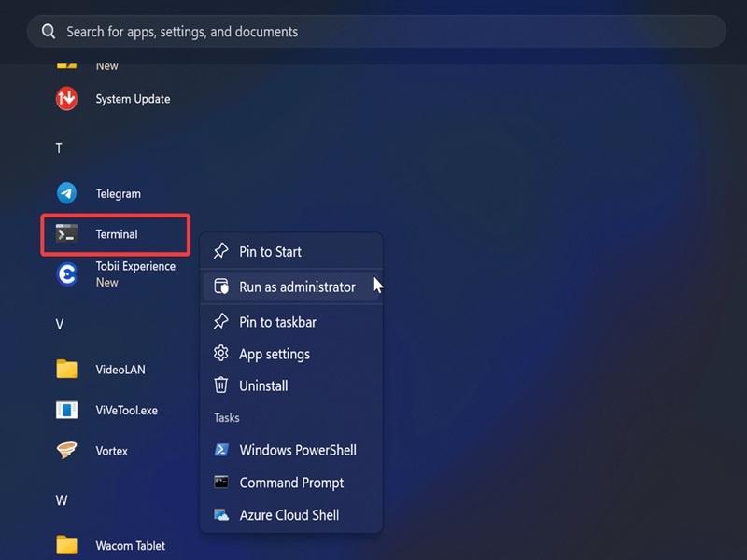Click the search apps input field
Image resolution: width=747 pixels, height=560 pixels.
tap(376, 32)
